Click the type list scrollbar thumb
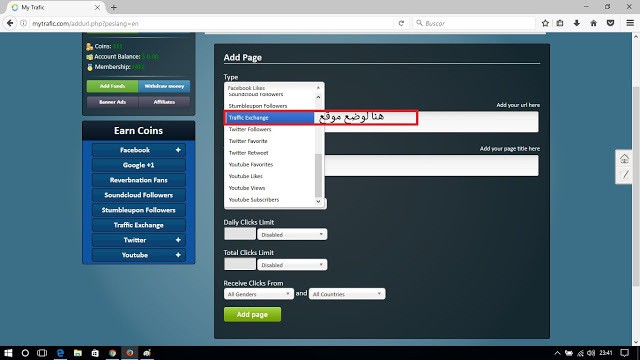The image size is (640, 360). pyautogui.click(x=318, y=176)
